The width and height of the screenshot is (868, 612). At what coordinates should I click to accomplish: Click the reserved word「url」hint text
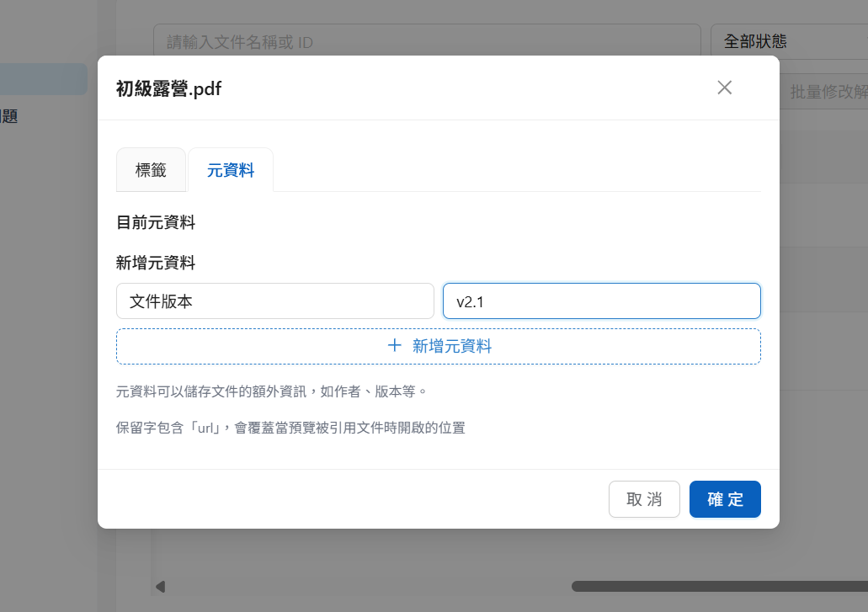point(290,428)
